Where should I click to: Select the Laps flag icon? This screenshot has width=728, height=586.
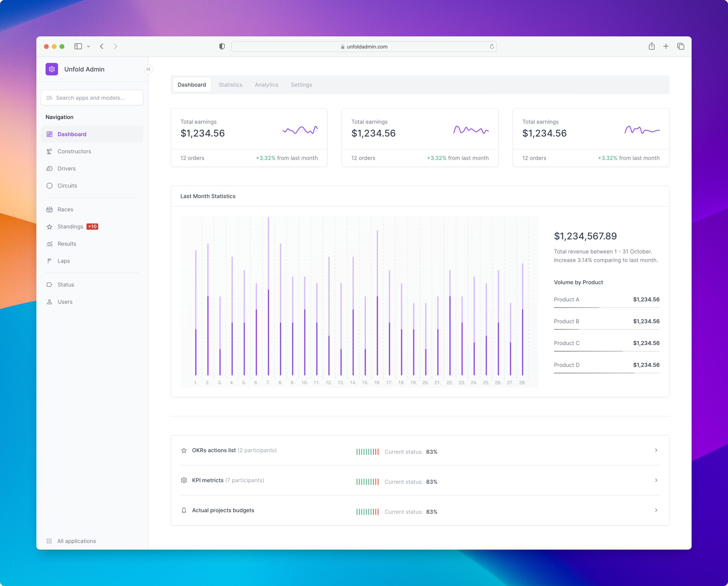click(50, 261)
